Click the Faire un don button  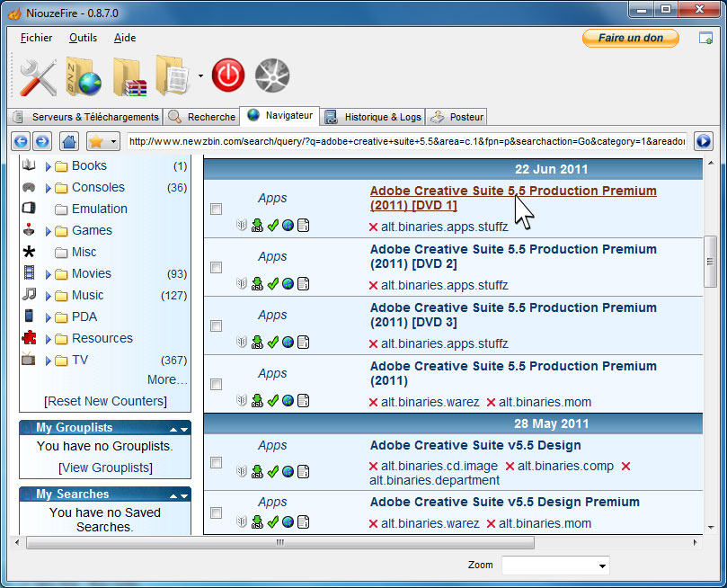coord(631,38)
